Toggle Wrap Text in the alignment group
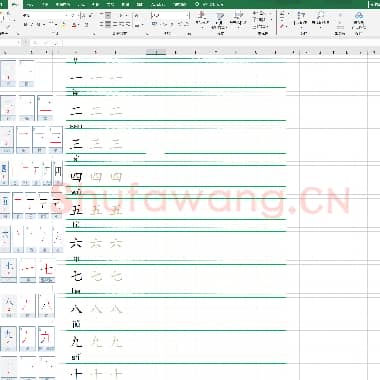This screenshot has width=380, height=380. tap(137, 15)
